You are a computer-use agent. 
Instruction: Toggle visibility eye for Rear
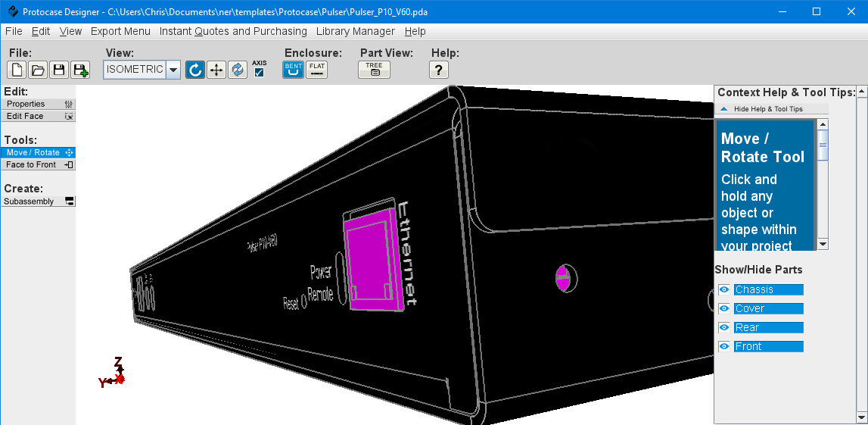tap(724, 327)
